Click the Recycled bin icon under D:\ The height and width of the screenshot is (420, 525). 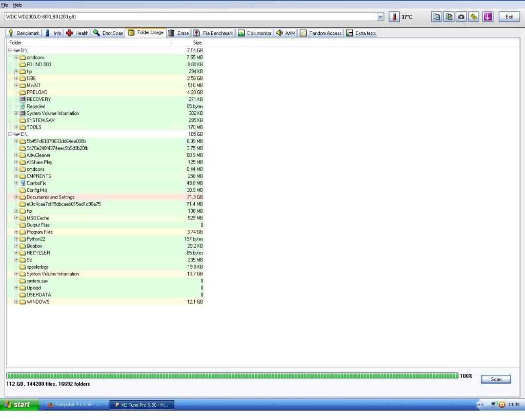[x=23, y=106]
